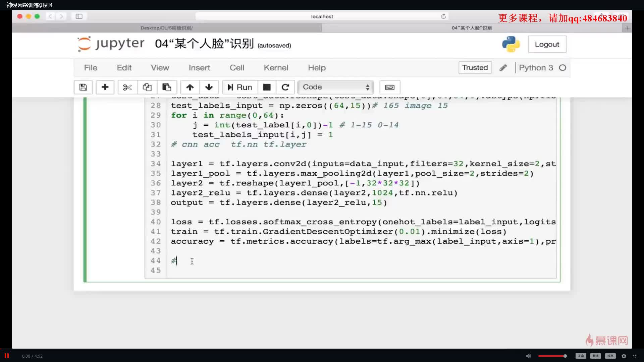The image size is (644, 362).
Task: Click the interrupt kernel icon
Action: click(x=266, y=87)
